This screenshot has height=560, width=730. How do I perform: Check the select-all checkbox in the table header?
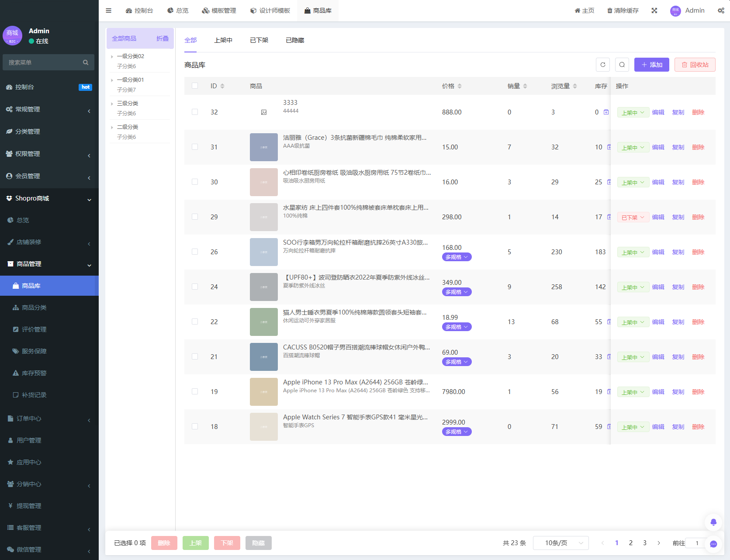(x=195, y=86)
